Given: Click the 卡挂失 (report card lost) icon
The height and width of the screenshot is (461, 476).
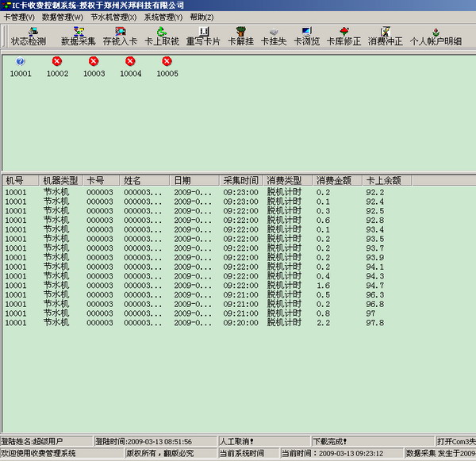Looking at the screenshot, I should pos(273,36).
